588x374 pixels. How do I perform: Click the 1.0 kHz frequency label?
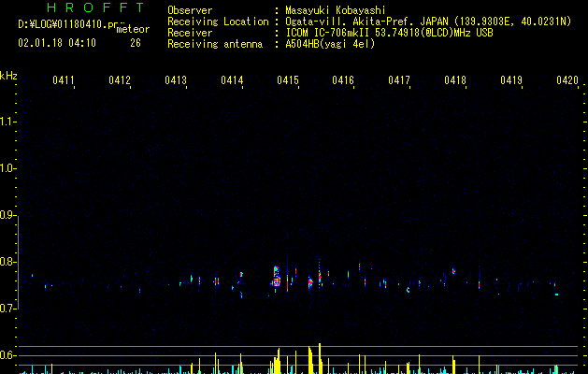7,168
